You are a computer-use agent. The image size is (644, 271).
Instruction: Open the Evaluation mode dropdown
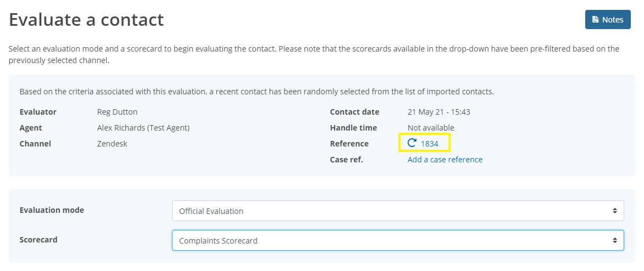click(398, 211)
